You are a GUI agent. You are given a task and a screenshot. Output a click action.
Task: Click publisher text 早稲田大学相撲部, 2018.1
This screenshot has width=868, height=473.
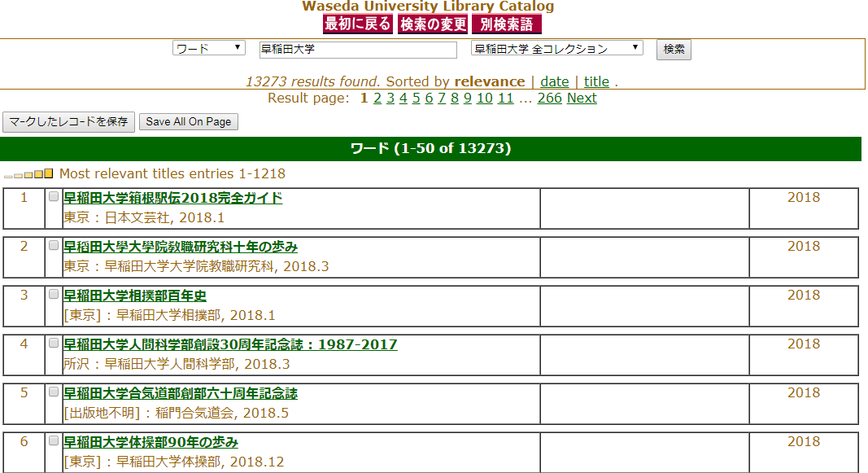(x=195, y=315)
